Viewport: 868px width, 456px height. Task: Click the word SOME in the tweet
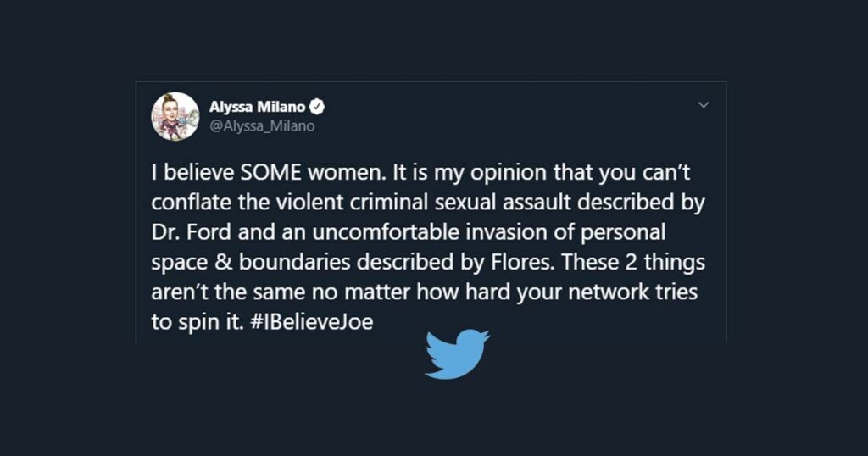270,173
